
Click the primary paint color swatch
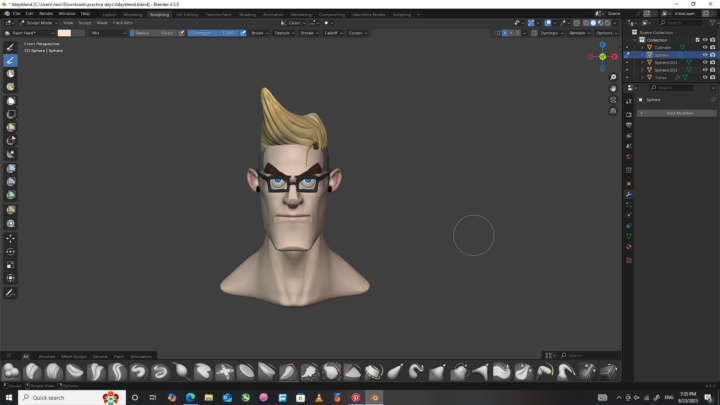click(x=64, y=33)
